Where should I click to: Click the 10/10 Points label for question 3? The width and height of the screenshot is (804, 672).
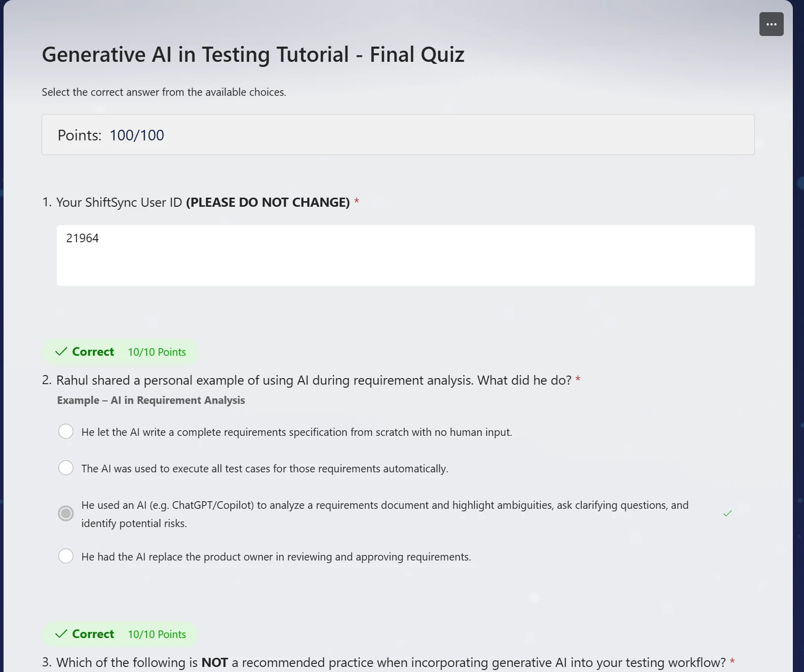coord(157,634)
